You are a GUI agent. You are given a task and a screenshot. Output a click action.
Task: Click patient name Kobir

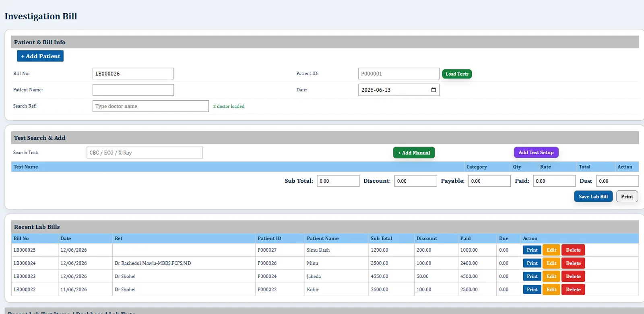[x=313, y=289]
